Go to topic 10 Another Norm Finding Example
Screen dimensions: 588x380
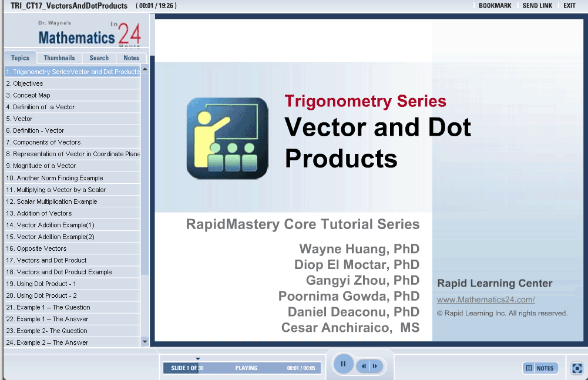click(72, 178)
